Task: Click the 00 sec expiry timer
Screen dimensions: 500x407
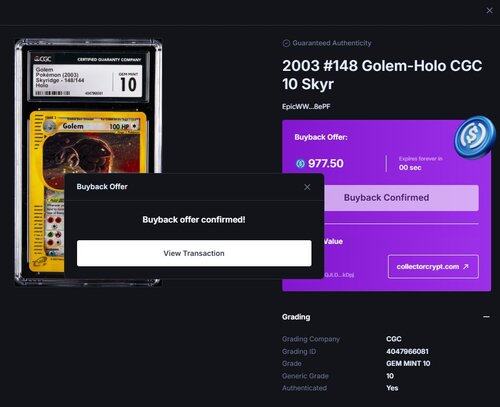Action: [410, 168]
